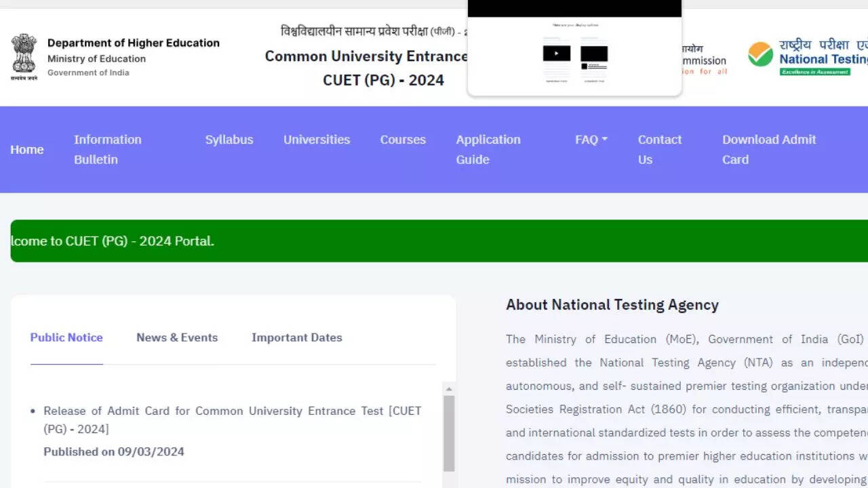
Task: Select the Public Notice tab
Action: click(x=66, y=338)
